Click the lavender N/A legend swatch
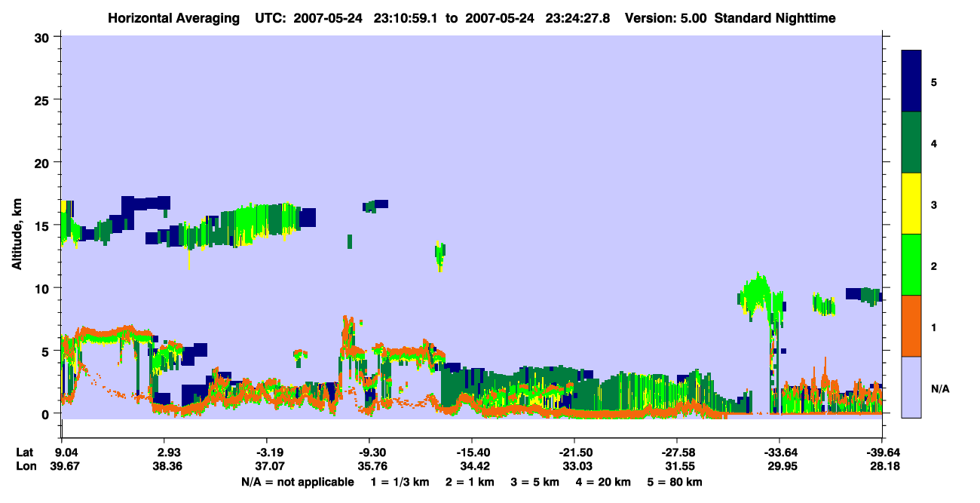Screen dimensions: 980x503 [911, 387]
